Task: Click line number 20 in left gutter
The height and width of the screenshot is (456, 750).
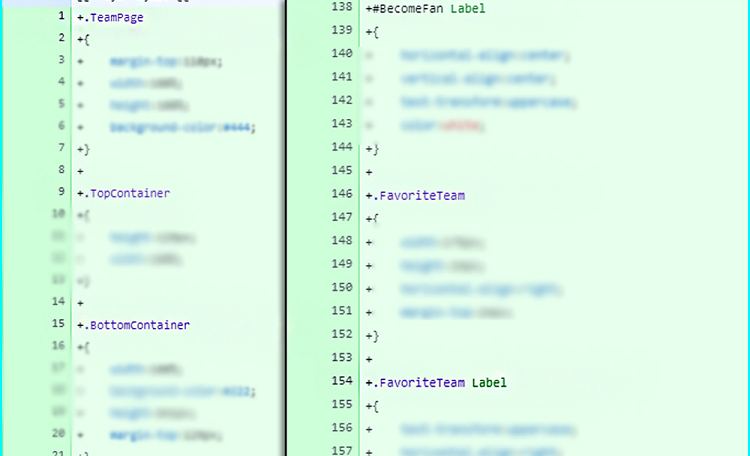Action: [59, 434]
